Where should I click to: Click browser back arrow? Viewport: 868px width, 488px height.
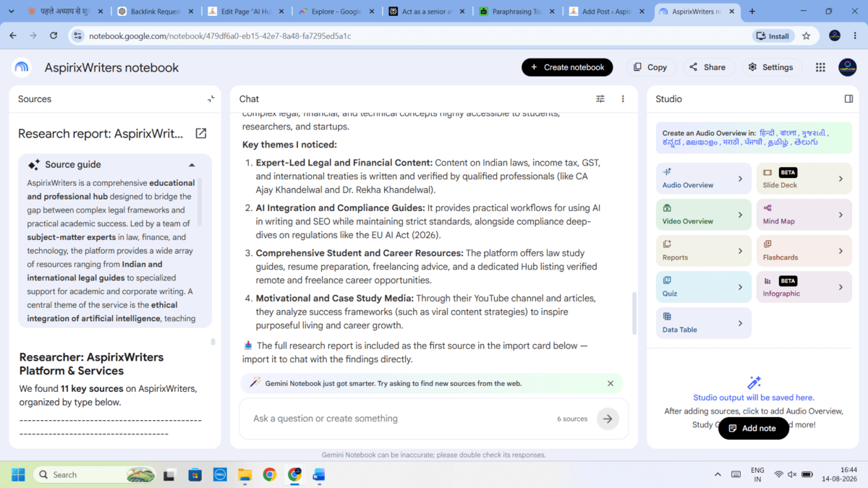(x=13, y=35)
